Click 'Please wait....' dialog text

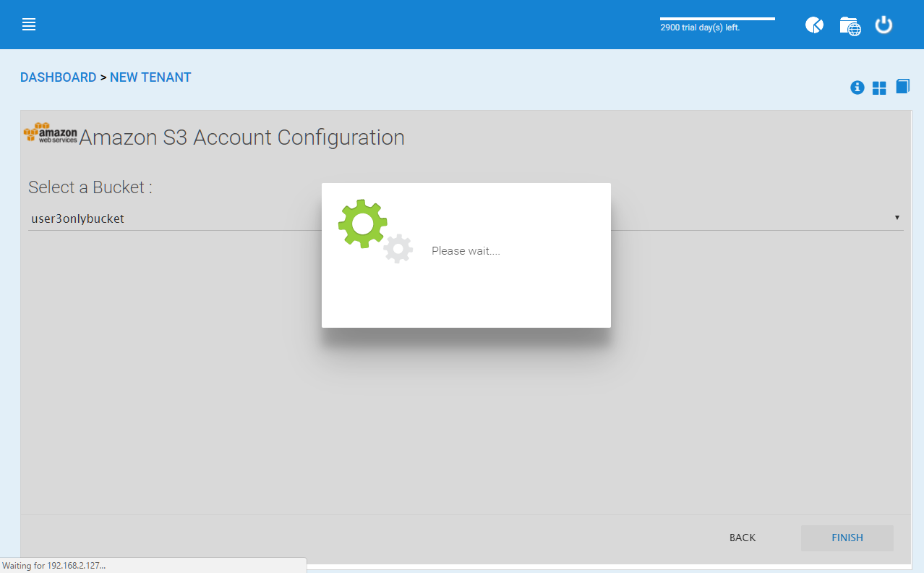click(466, 251)
